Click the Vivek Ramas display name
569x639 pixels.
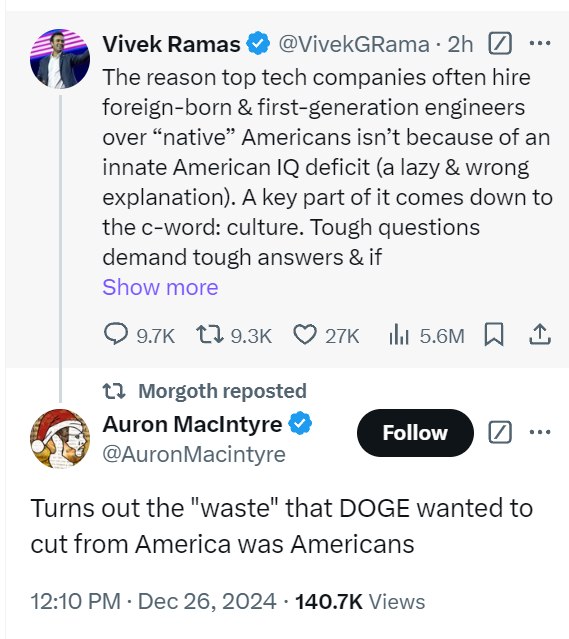(x=171, y=44)
